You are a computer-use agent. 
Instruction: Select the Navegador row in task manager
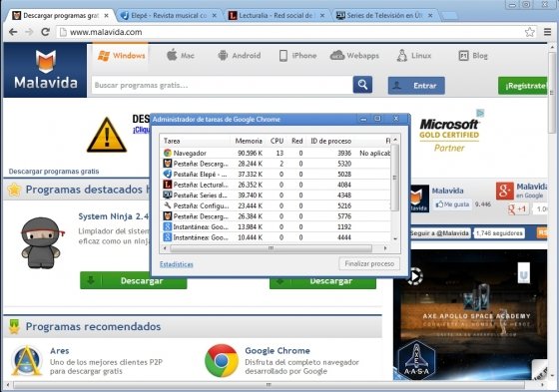point(277,153)
